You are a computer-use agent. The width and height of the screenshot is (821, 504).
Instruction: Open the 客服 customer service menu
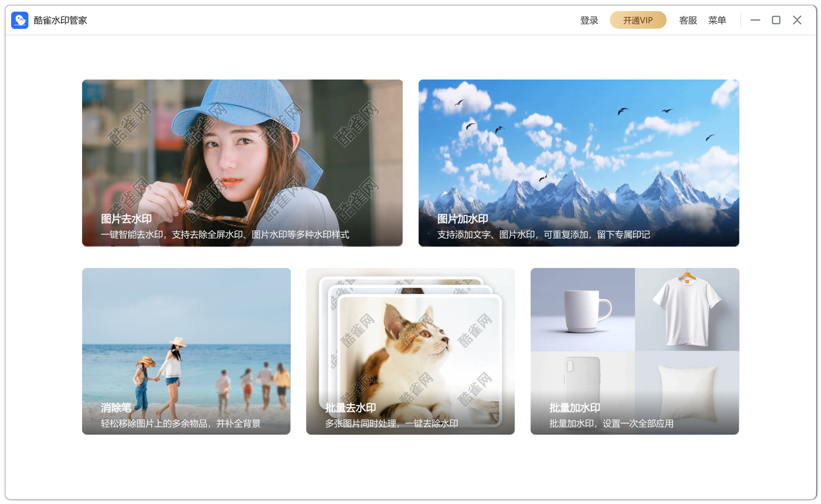(688, 20)
